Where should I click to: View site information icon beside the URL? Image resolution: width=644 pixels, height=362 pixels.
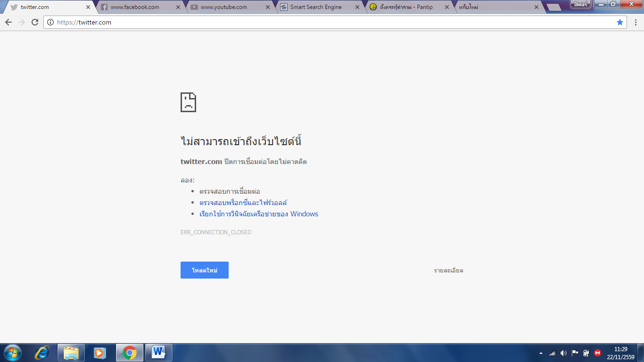pos(50,22)
